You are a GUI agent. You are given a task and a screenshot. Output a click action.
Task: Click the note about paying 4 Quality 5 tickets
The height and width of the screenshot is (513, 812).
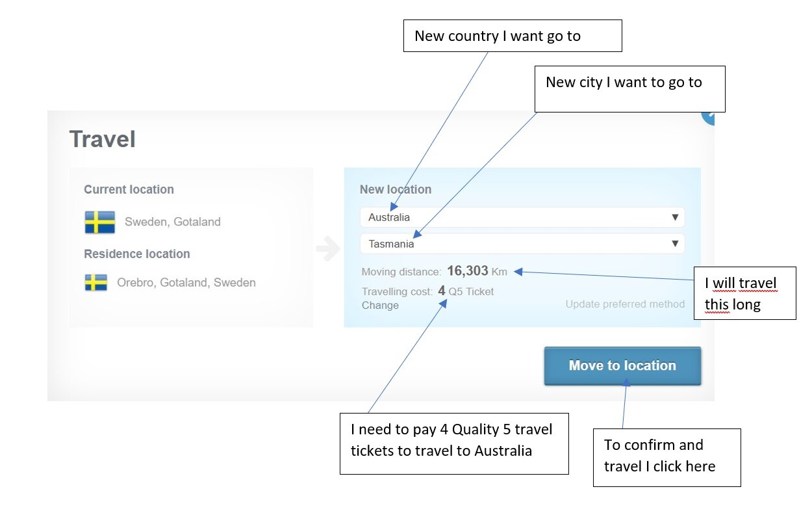pos(453,443)
